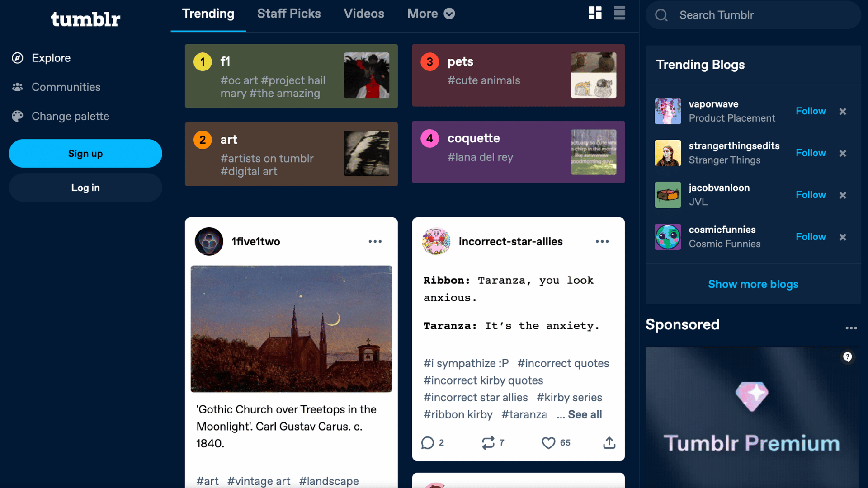Click the #landscape tag
This screenshot has width=868, height=488.
click(329, 481)
